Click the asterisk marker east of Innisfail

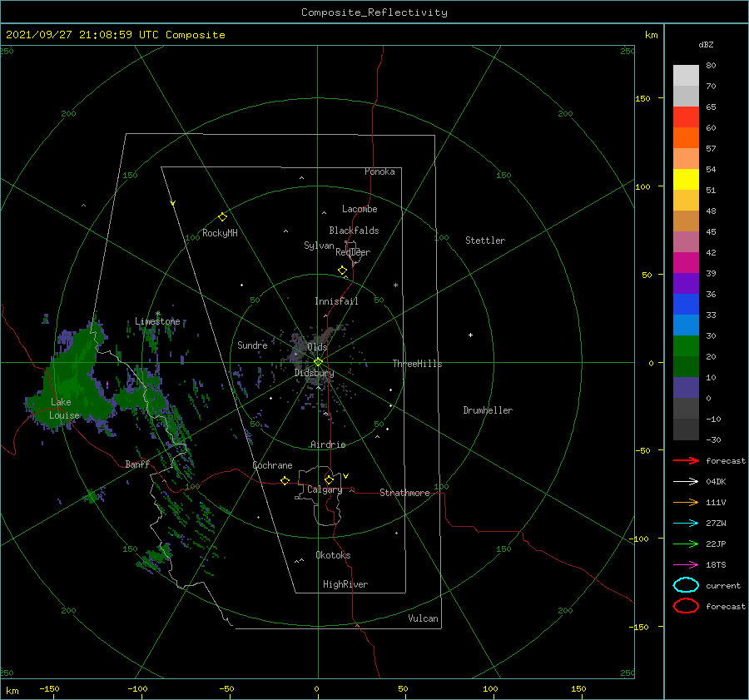[x=395, y=285]
